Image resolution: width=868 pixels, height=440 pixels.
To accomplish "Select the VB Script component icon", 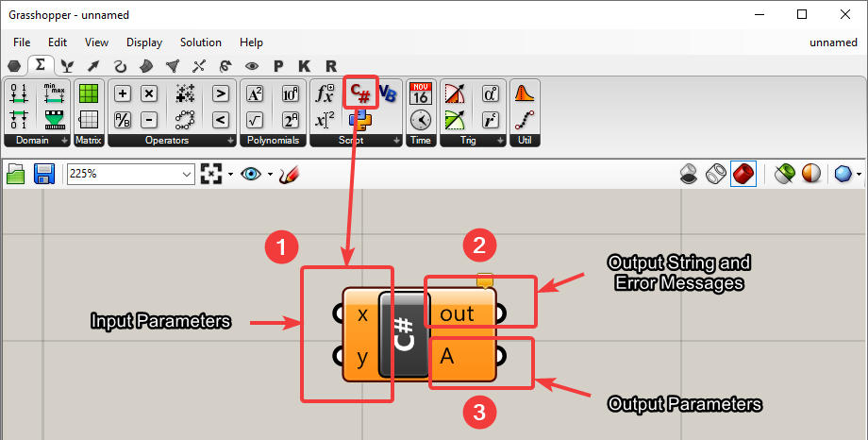I will pyautogui.click(x=388, y=93).
